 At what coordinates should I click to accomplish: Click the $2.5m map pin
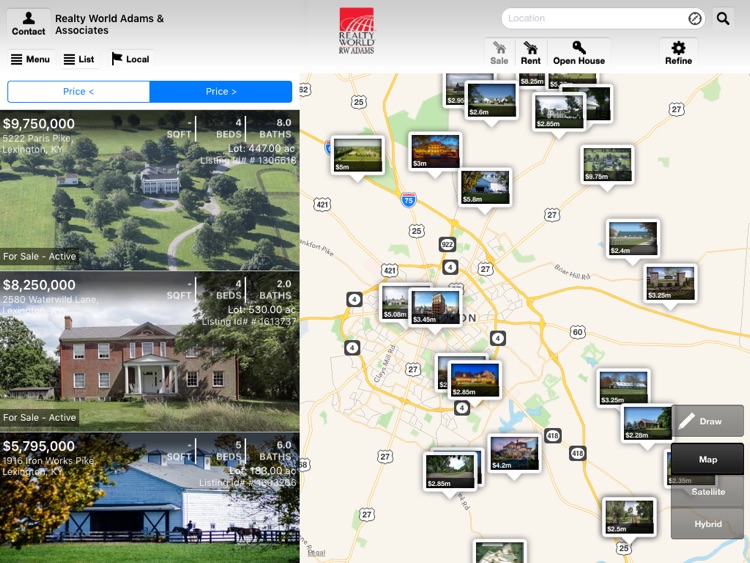point(628,517)
